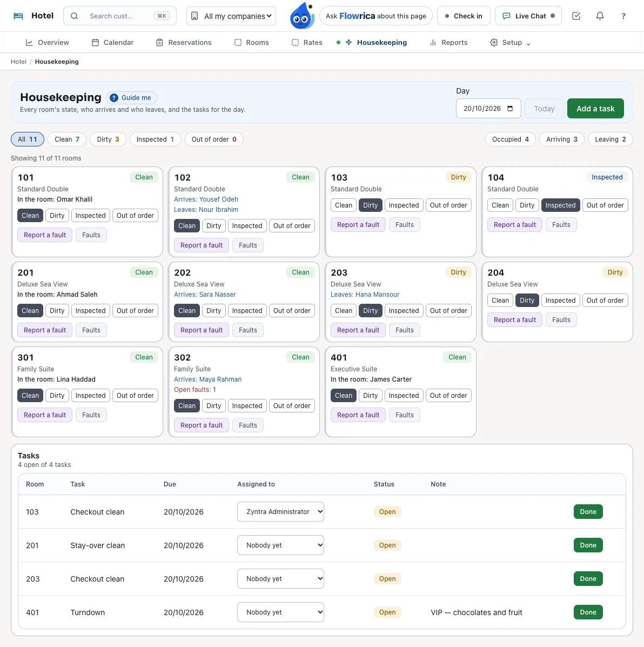The height and width of the screenshot is (647, 644).
Task: Click the Add a task button
Action: coord(595,109)
